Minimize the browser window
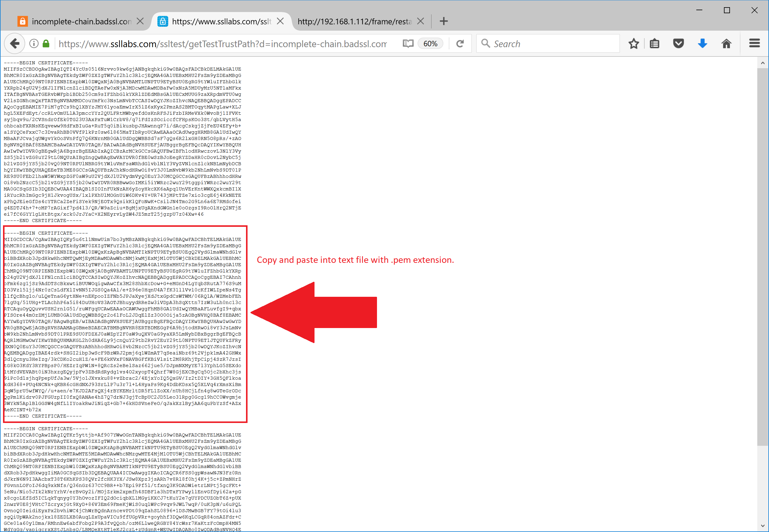Screen dimensions: 769x532 pos(699,10)
